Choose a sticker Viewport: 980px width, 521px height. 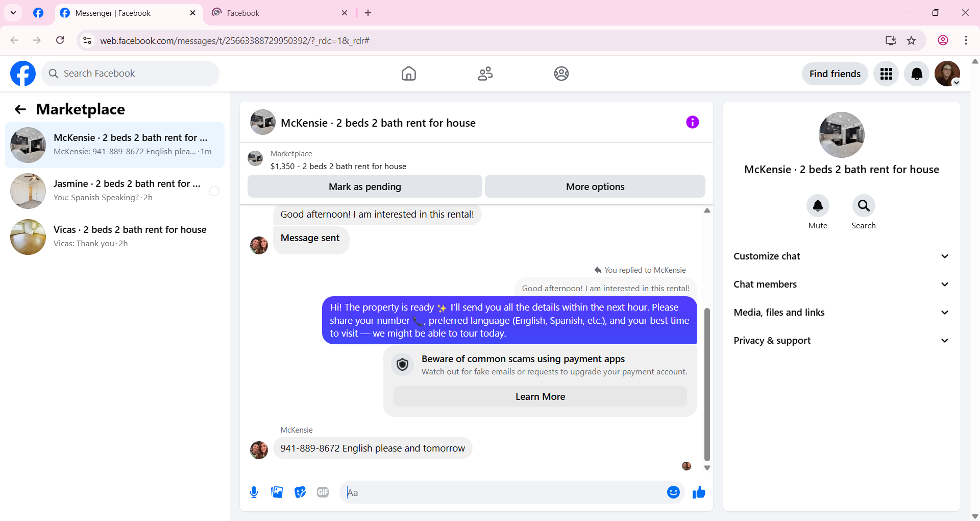tap(300, 492)
